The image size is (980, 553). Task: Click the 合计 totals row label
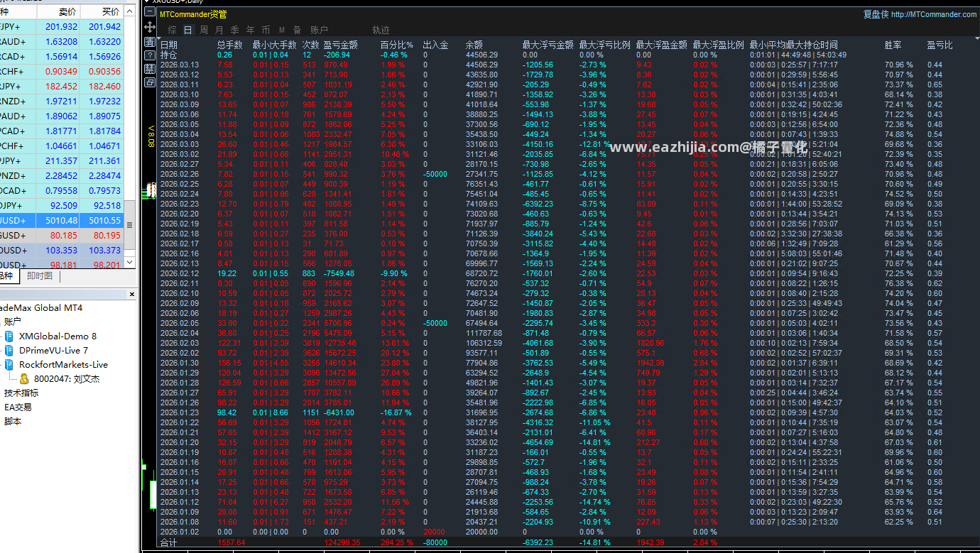click(x=169, y=542)
